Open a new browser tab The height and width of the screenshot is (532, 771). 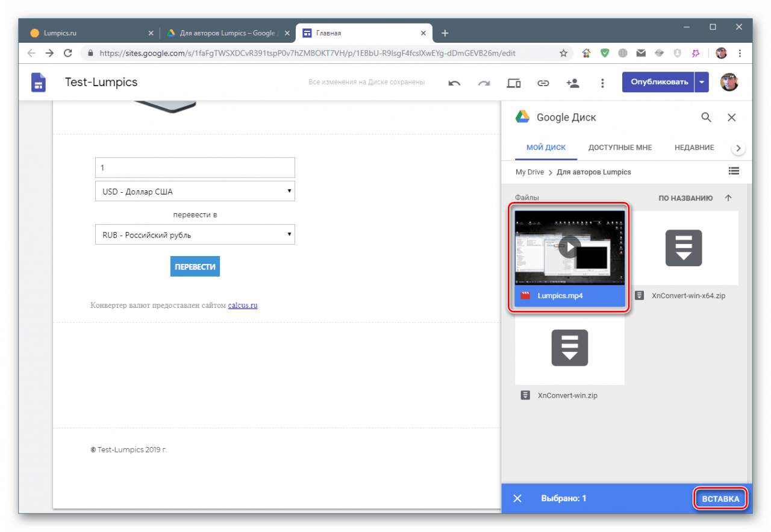click(445, 33)
